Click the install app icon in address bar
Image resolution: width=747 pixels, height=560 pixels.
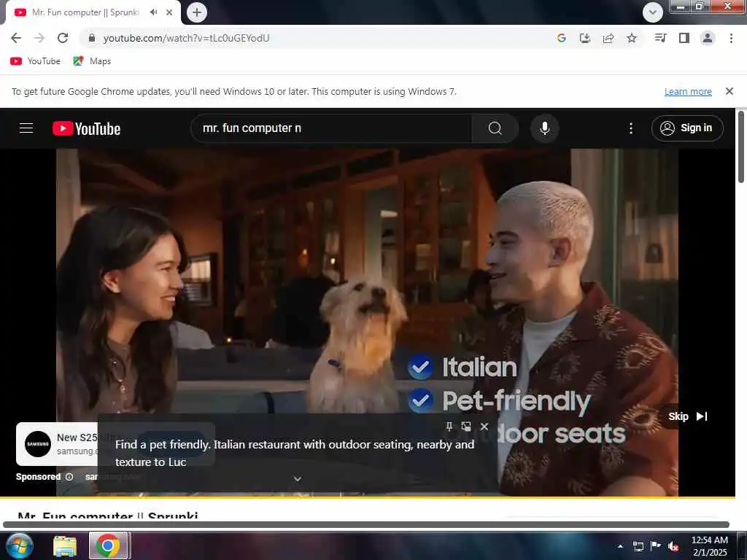tap(585, 38)
